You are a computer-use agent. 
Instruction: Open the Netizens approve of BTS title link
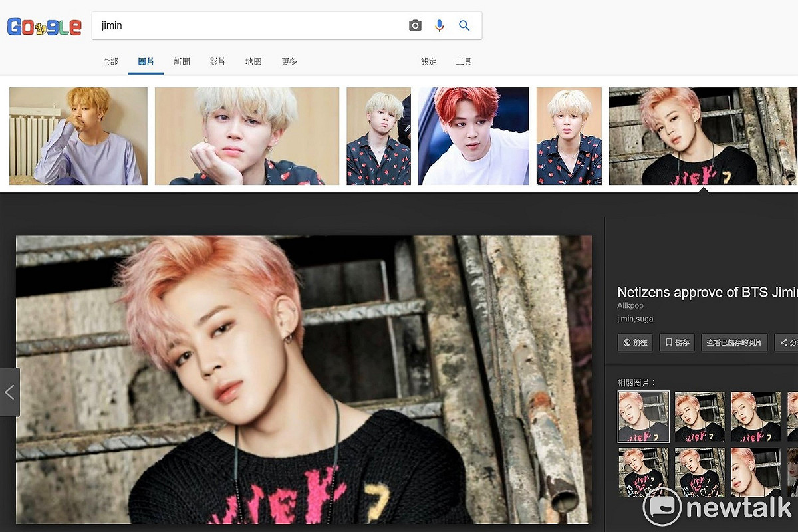[x=707, y=292]
